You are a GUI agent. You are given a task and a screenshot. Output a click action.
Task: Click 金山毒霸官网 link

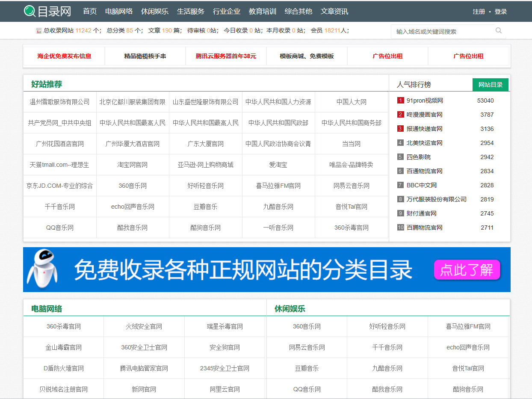click(64, 347)
